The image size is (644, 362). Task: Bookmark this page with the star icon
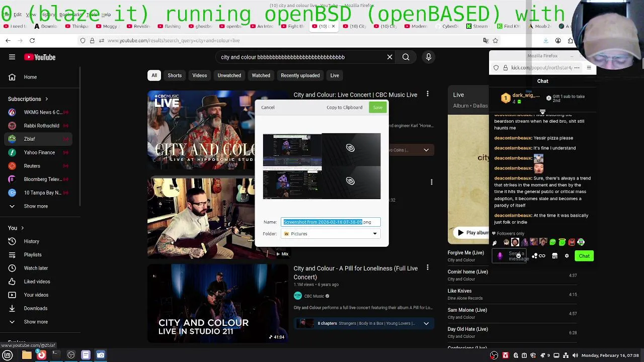click(x=496, y=40)
